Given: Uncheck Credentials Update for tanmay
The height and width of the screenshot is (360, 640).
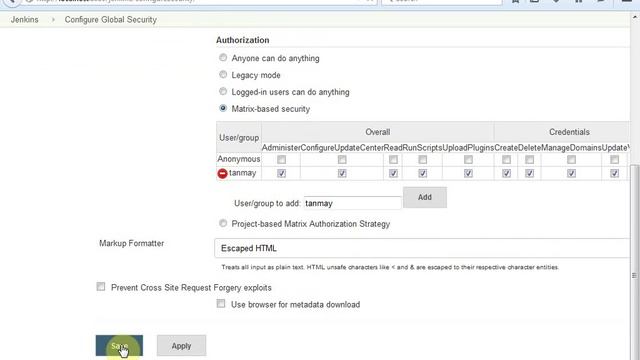Looking at the screenshot, I should click(x=614, y=173).
